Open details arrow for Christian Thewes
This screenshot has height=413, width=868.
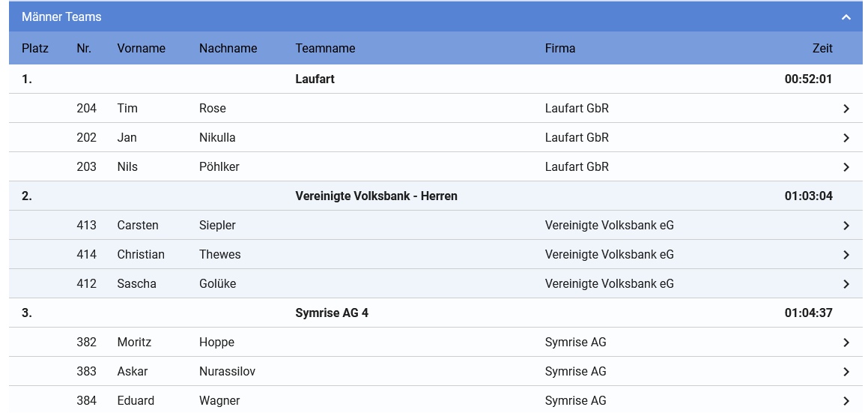tap(846, 255)
